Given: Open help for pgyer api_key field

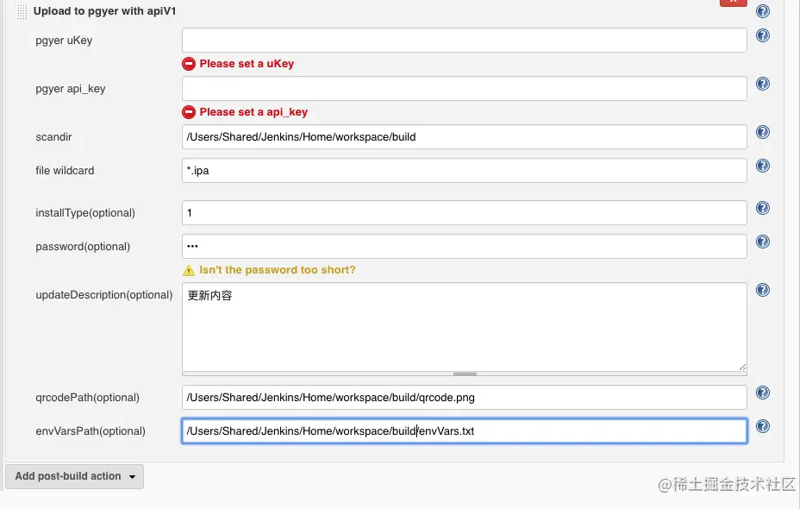Looking at the screenshot, I should pyautogui.click(x=762, y=85).
